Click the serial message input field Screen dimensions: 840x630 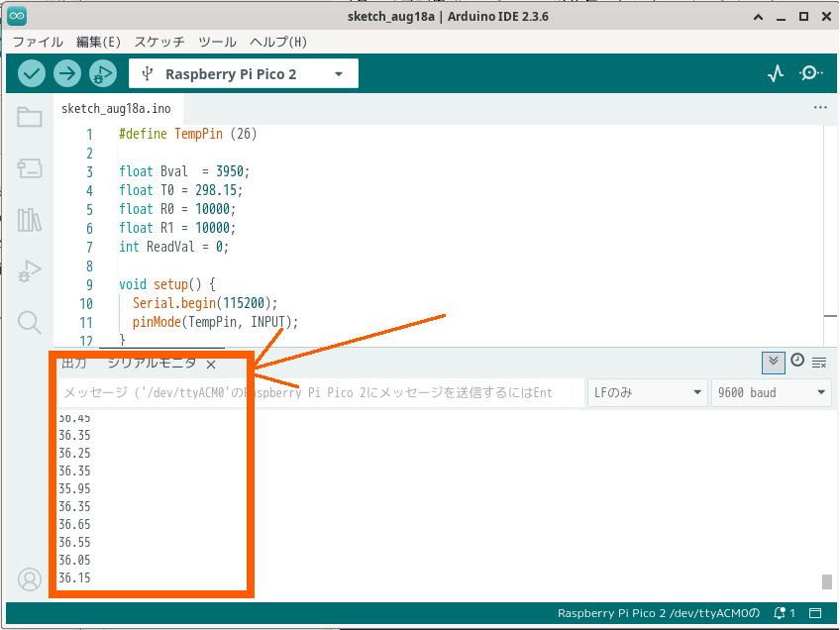pyautogui.click(x=320, y=392)
